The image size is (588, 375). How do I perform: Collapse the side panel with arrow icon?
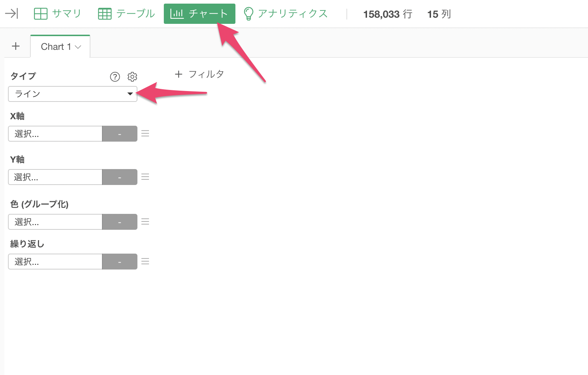click(12, 14)
